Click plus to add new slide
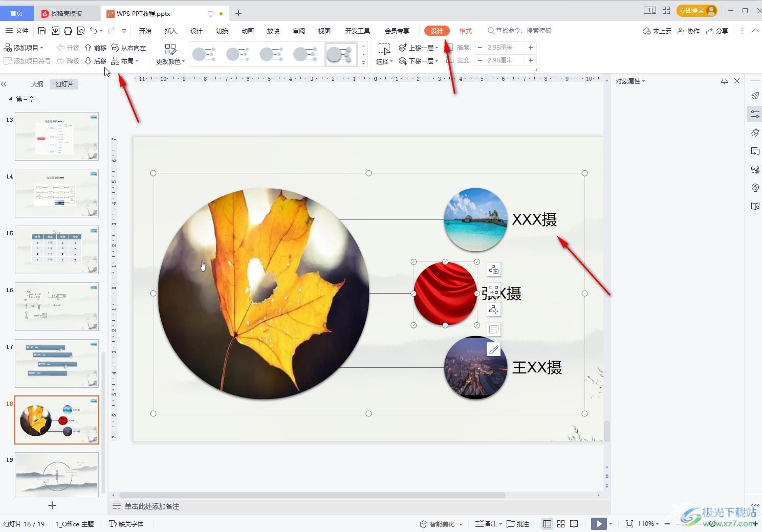 tap(52, 505)
